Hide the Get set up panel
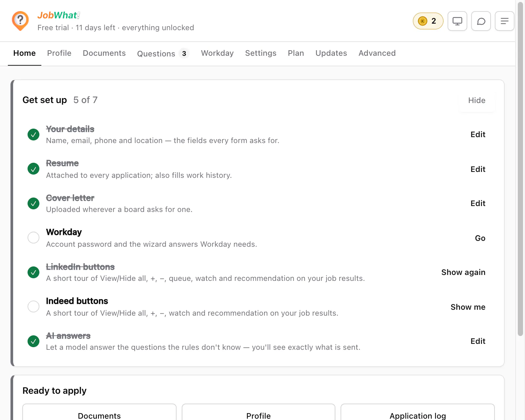 tap(477, 100)
